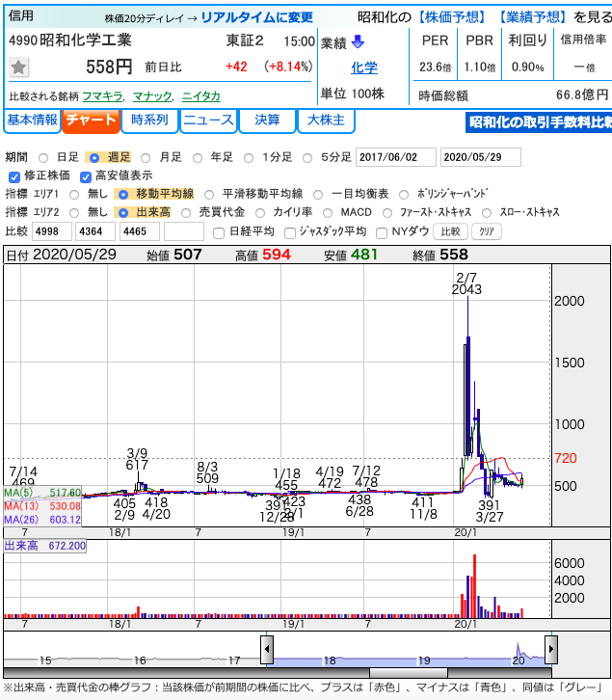Click comparison code field 4998
Screen dimensions: 612x700
(52, 231)
